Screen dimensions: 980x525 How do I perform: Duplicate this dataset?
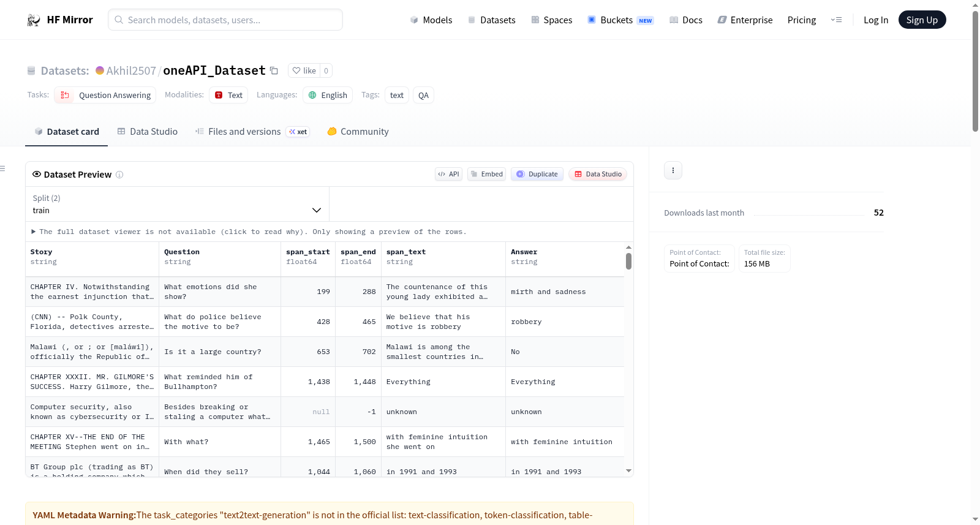537,174
